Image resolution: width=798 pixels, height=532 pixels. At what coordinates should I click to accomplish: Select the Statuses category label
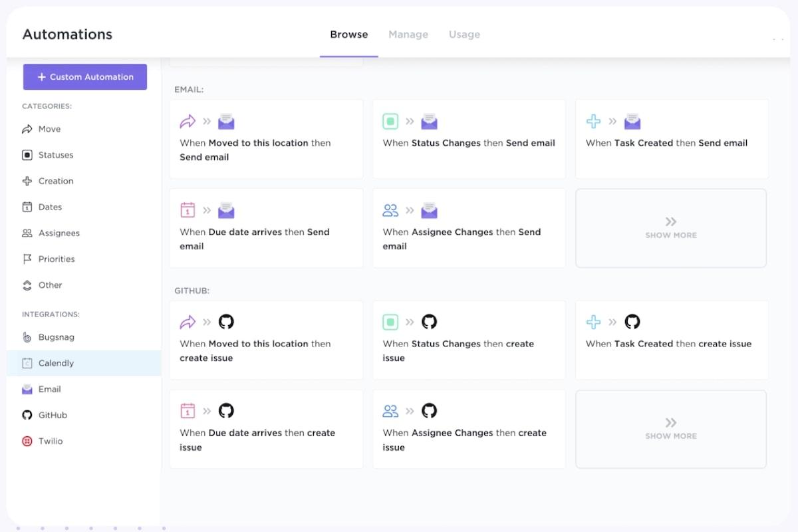click(56, 155)
